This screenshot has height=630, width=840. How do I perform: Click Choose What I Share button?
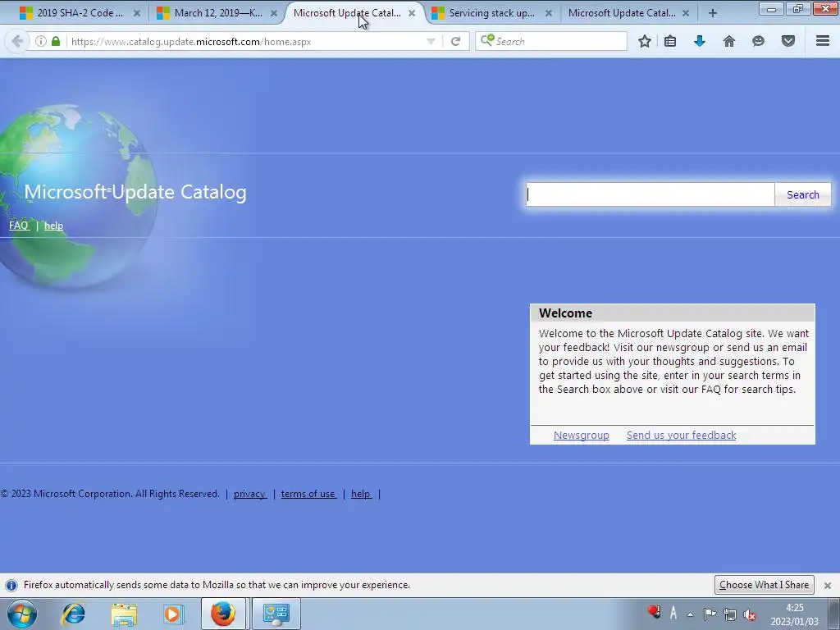pyautogui.click(x=764, y=585)
